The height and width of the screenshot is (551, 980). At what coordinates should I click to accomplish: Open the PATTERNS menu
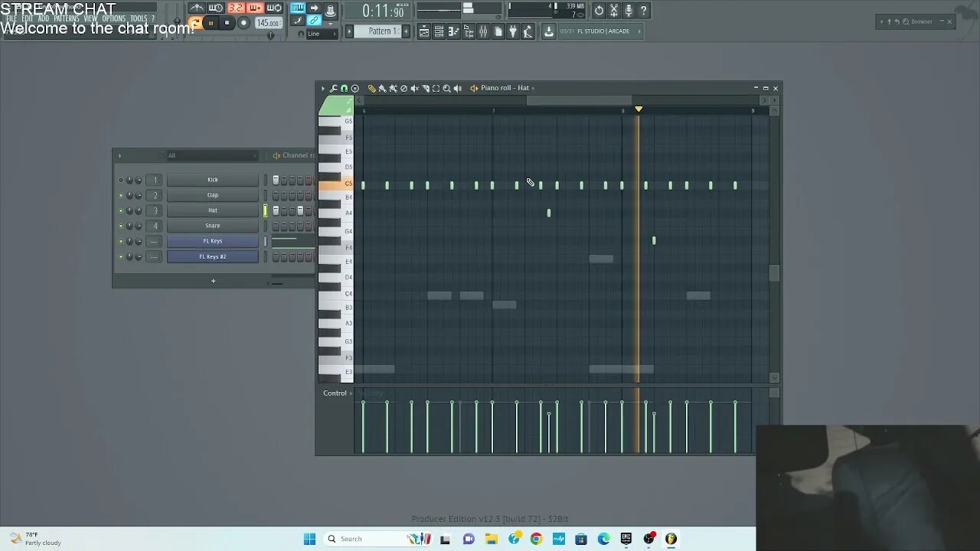click(67, 18)
